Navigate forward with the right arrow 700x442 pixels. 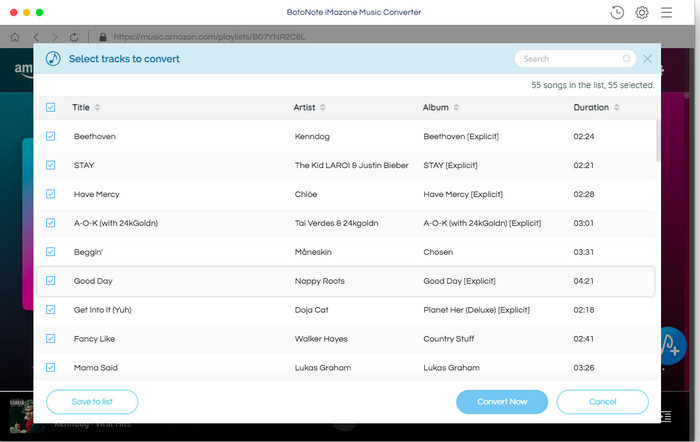[54, 37]
